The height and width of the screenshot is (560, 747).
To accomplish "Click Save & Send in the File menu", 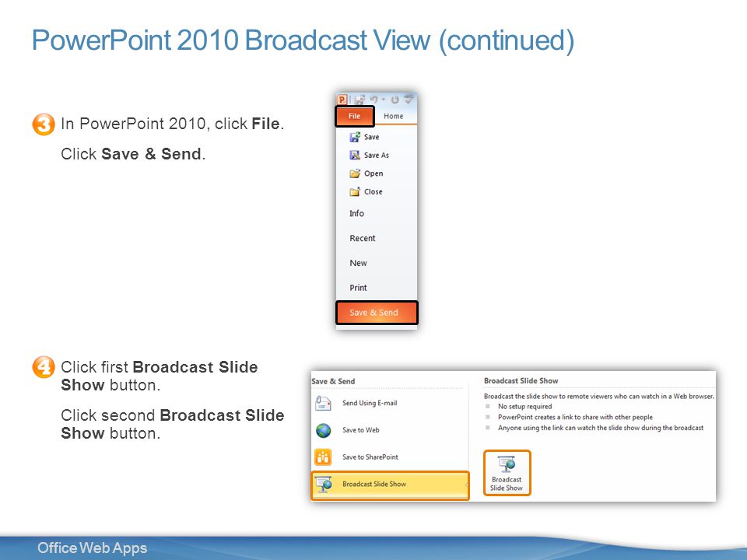I will [x=377, y=313].
